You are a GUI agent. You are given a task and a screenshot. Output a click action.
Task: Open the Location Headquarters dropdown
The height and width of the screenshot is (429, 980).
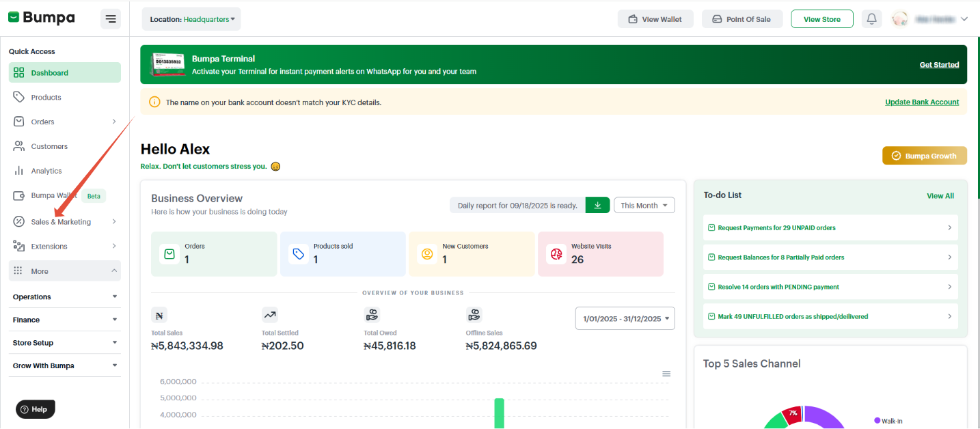point(191,19)
